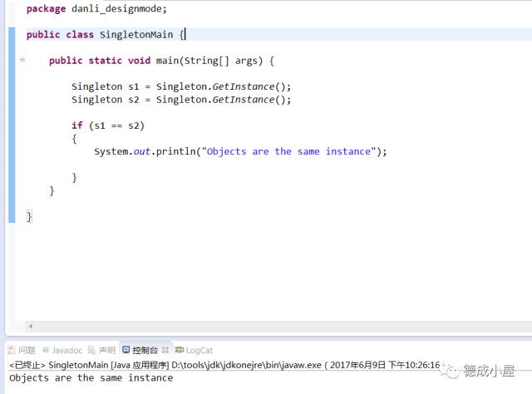Click the 'public class SingletonMain' line
This screenshot has height=394, width=532.
coord(106,35)
